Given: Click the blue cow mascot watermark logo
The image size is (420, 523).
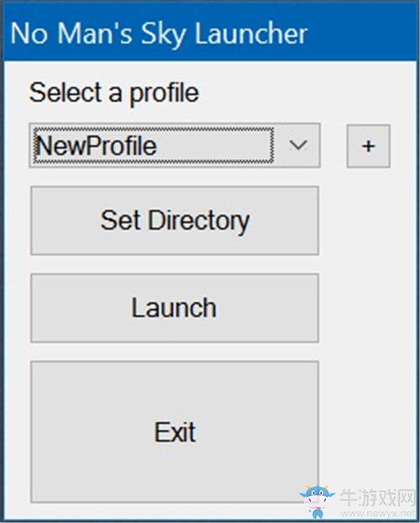Looking at the screenshot, I should [x=317, y=501].
